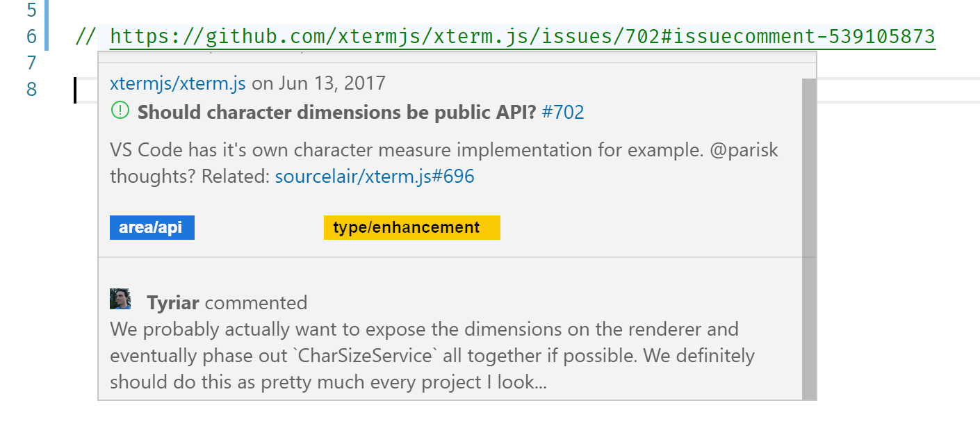The width and height of the screenshot is (980, 442).
Task: Click the gutter left of line 7 to set breakpoint
Action: (14, 63)
